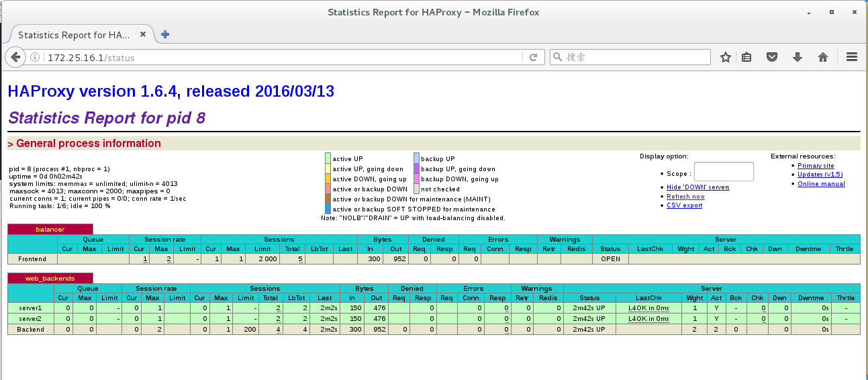Viewport: 868px width, 380px height.
Task: Open the downloads arrow icon
Action: (798, 58)
